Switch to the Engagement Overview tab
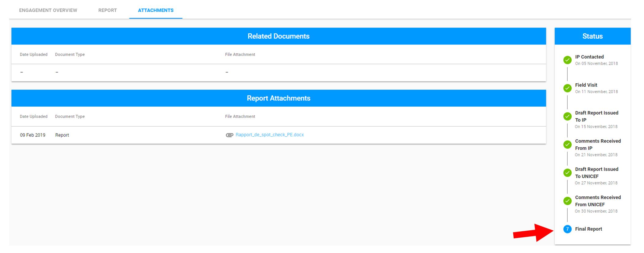 (x=48, y=10)
